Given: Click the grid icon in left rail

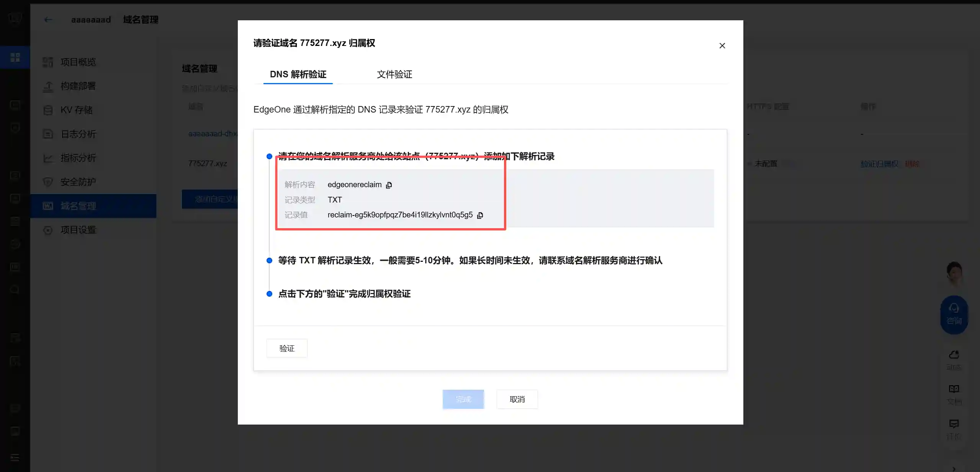Looking at the screenshot, I should (15, 57).
